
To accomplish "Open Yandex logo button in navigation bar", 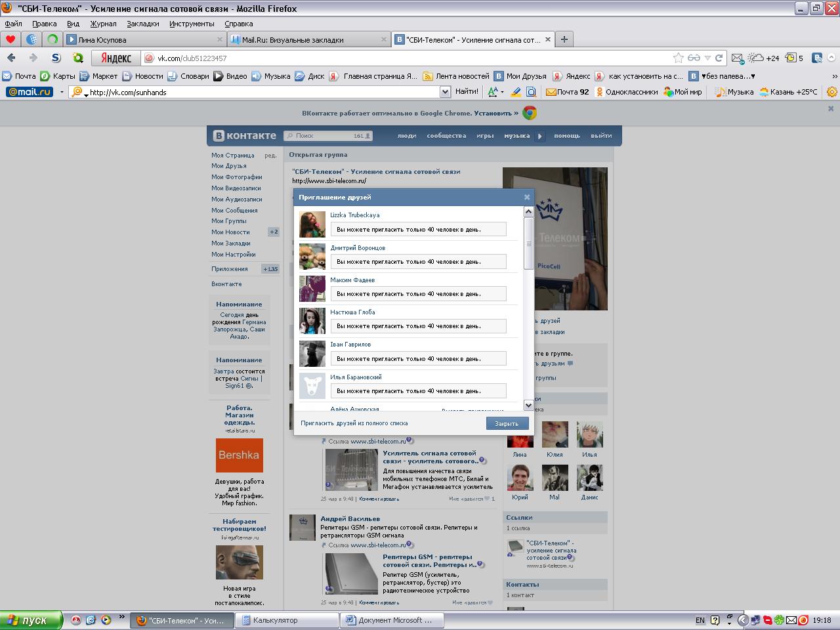I will tap(116, 58).
